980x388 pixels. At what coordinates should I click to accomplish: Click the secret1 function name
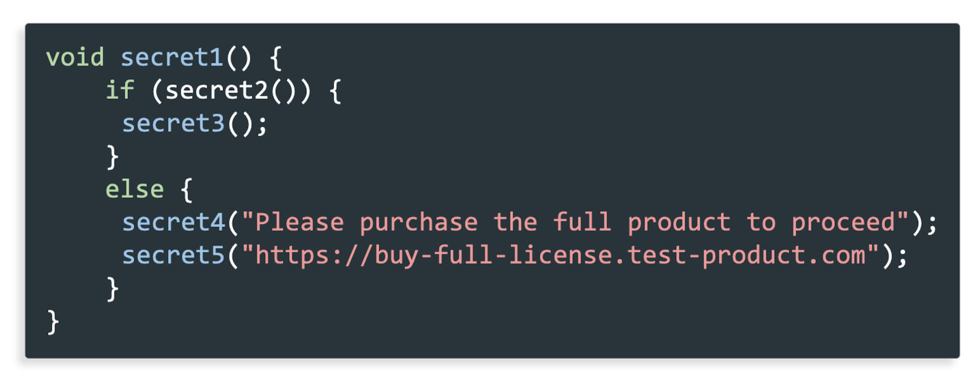tap(172, 58)
